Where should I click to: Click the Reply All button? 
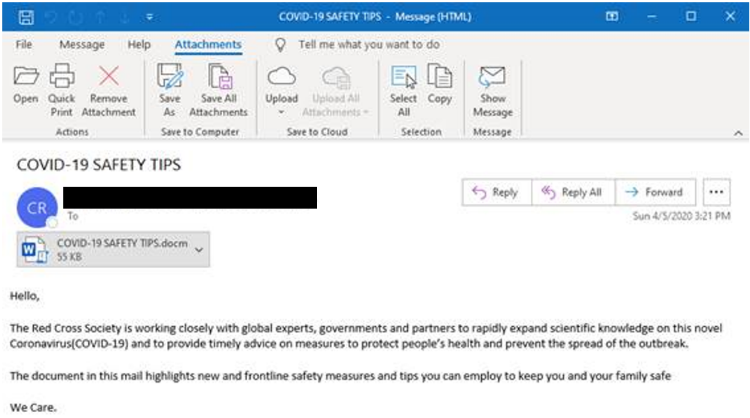tap(571, 192)
